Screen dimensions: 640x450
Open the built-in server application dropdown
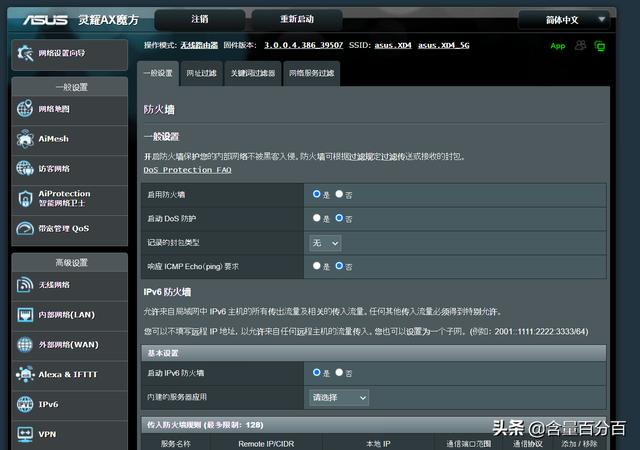coord(339,397)
